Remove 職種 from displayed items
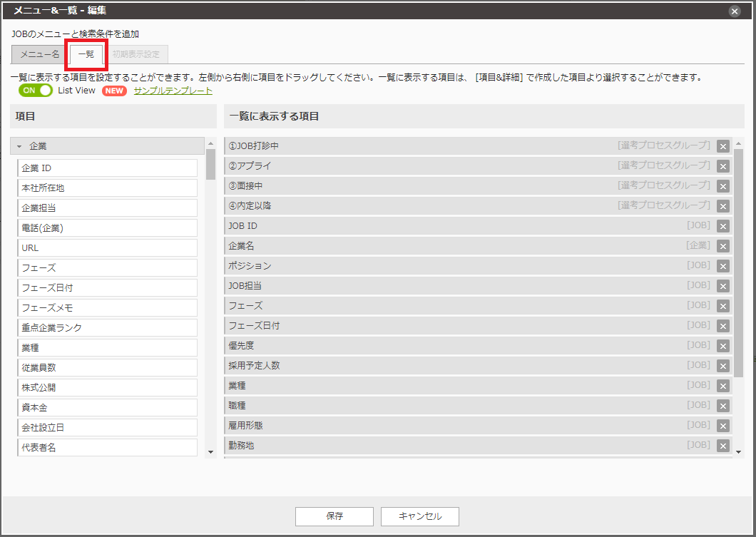The width and height of the screenshot is (756, 537). 722,406
